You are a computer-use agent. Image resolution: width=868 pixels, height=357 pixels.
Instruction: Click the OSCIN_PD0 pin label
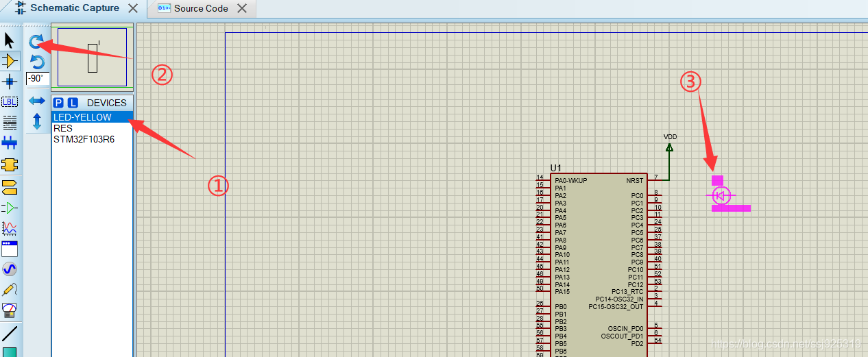tap(626, 329)
